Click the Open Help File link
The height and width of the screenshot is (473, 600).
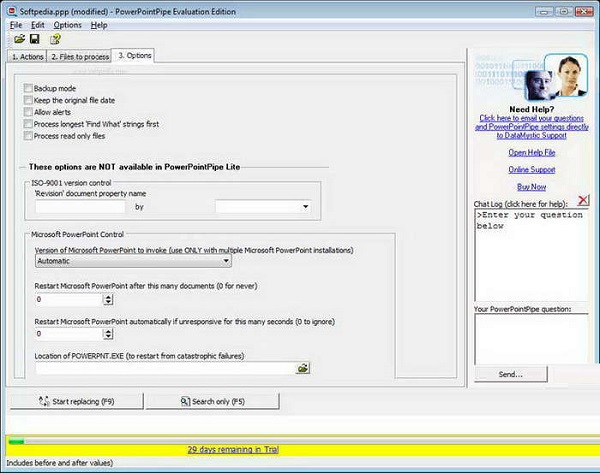[532, 152]
